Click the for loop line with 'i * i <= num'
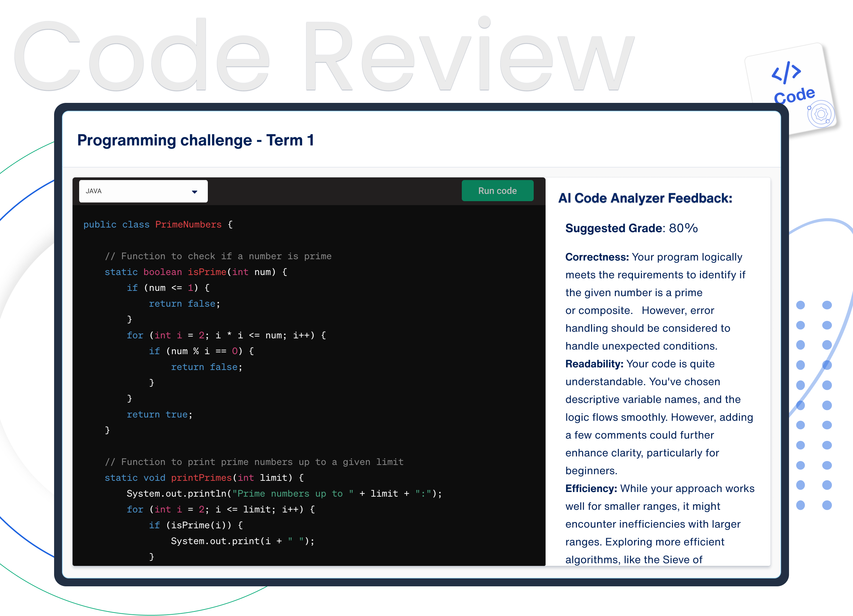853x616 pixels. click(226, 335)
